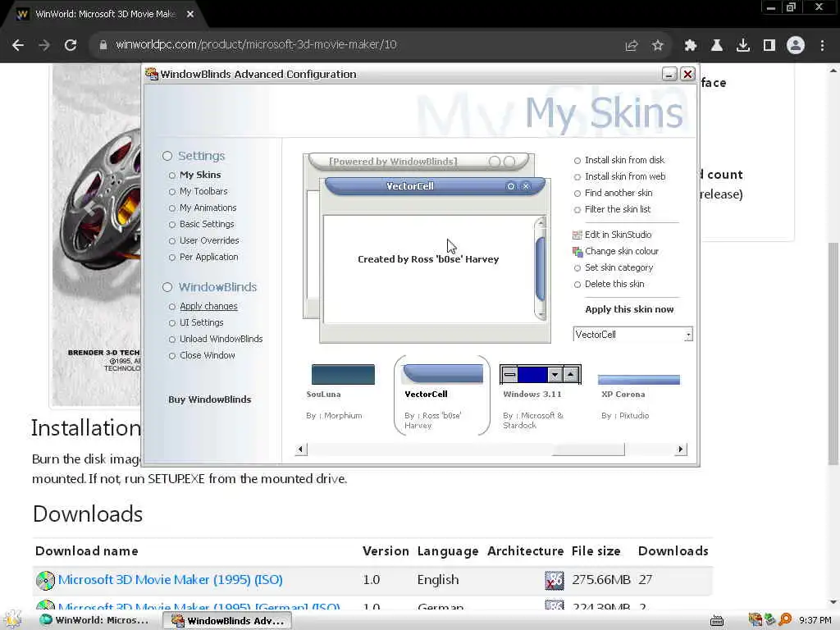Bookmark this page with the star
Viewport: 840px width, 630px height.
pos(658,46)
